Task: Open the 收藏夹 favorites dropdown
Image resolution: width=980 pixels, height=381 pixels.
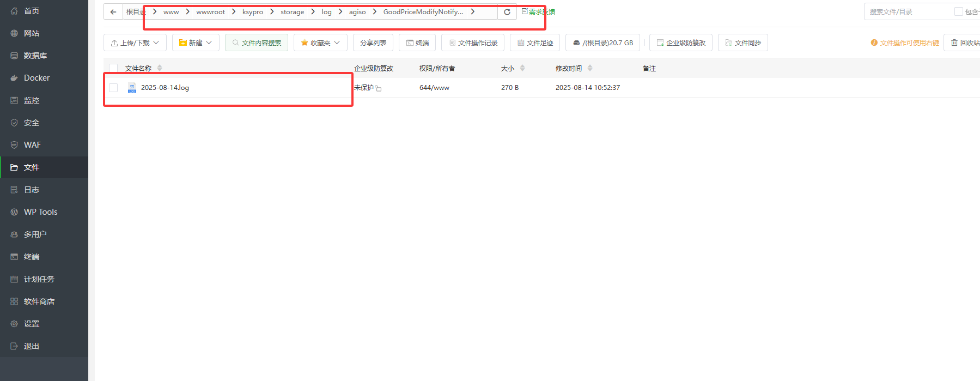Action: (320, 43)
